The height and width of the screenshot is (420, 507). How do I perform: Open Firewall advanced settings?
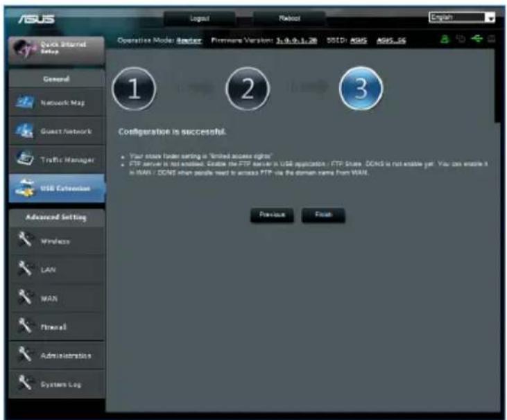[x=57, y=326]
